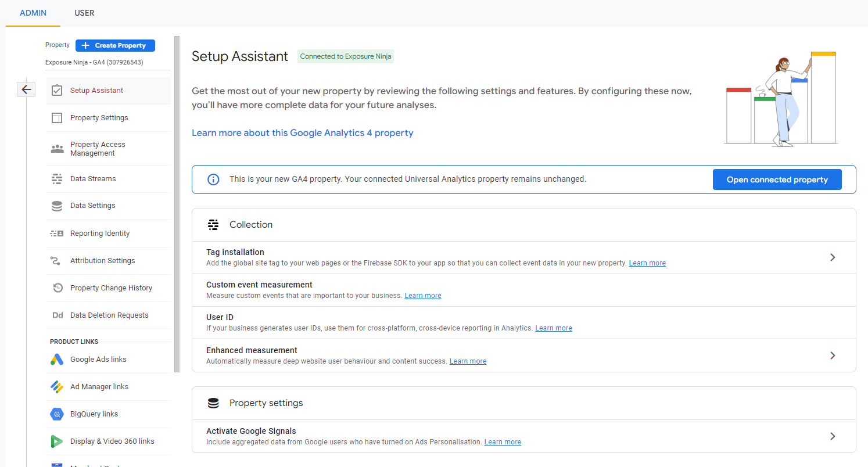This screenshot has width=868, height=467.
Task: Click the Google Ads logo icon
Action: [x=57, y=360]
